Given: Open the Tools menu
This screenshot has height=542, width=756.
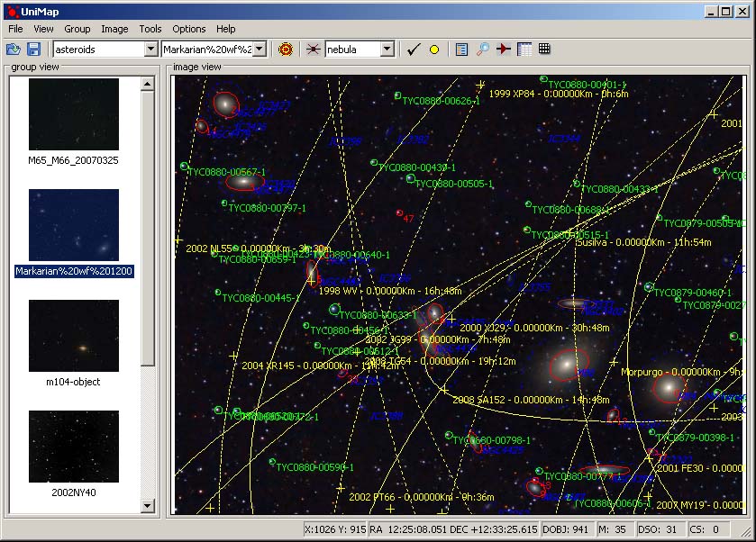Looking at the screenshot, I should coord(150,29).
